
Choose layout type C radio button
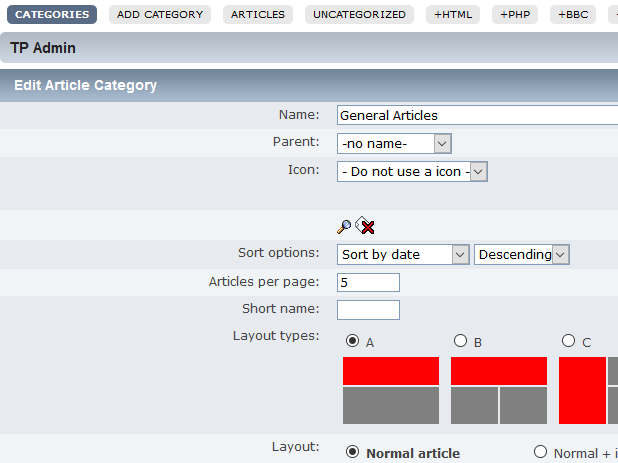[x=569, y=341]
